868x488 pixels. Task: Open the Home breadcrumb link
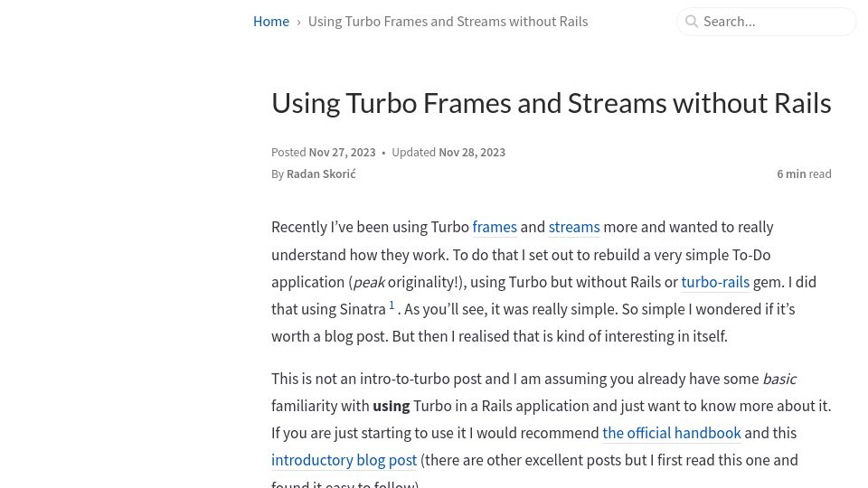click(271, 22)
